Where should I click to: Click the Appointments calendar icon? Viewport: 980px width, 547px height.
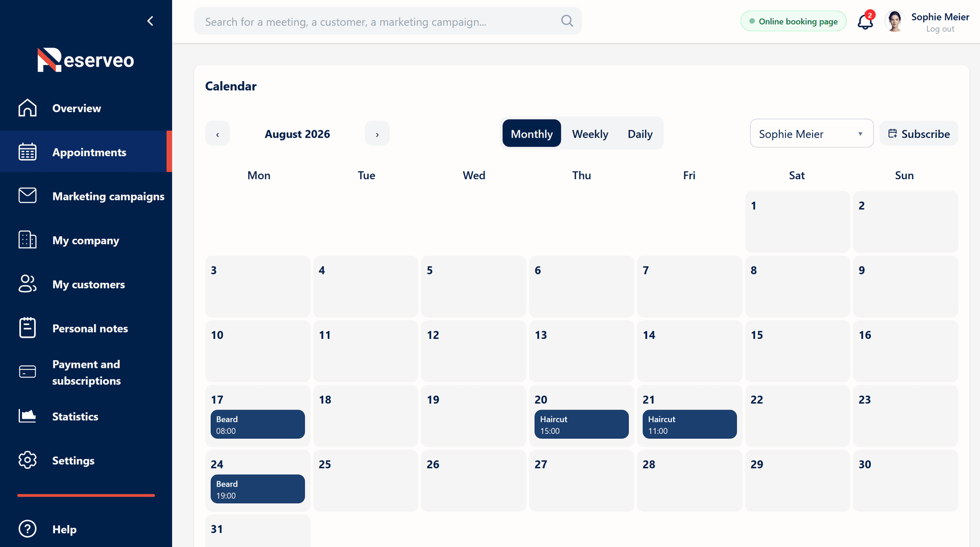coord(28,152)
